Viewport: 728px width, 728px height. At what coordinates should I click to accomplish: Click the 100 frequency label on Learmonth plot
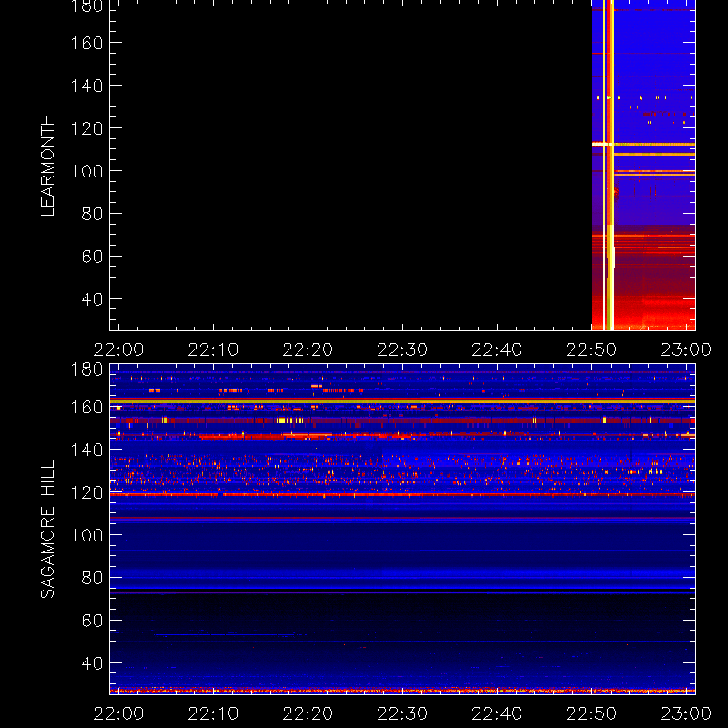(86, 171)
